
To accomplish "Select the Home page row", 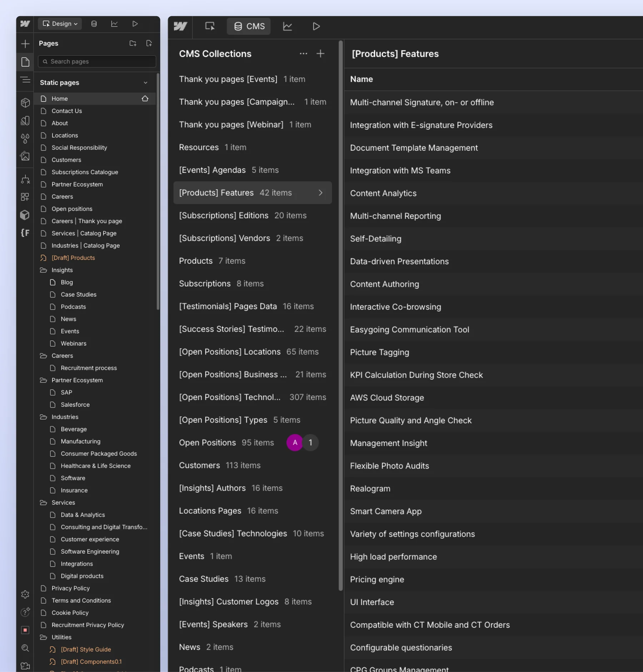I will [x=95, y=99].
